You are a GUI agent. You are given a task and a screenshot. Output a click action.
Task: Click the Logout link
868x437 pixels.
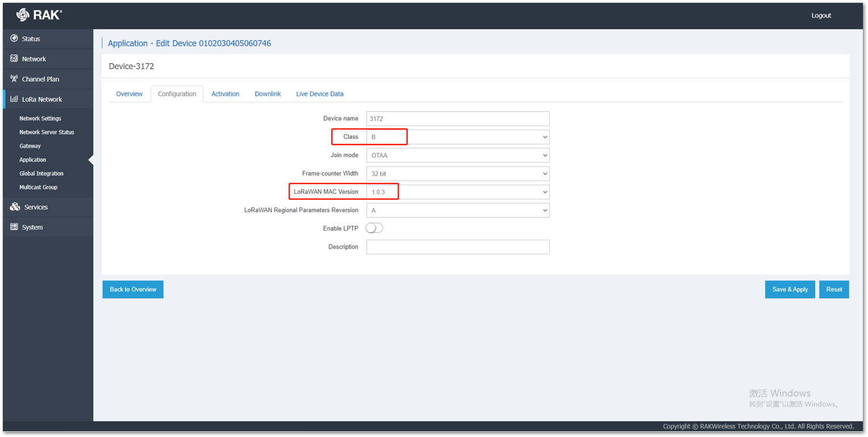[821, 15]
